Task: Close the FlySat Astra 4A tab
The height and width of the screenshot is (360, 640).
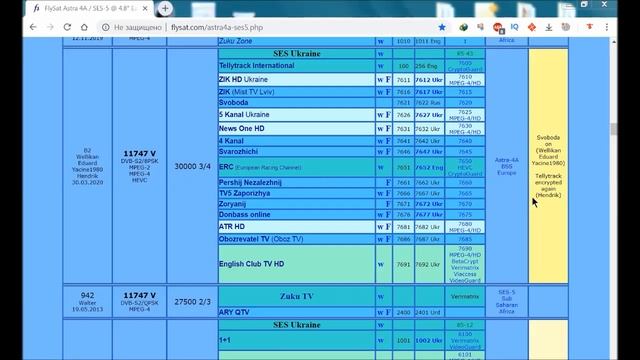Action: pos(145,8)
